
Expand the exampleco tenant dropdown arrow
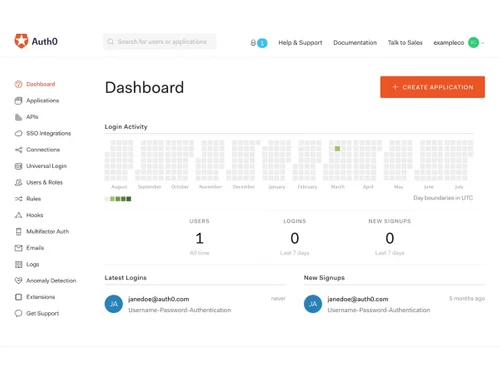(x=482, y=43)
